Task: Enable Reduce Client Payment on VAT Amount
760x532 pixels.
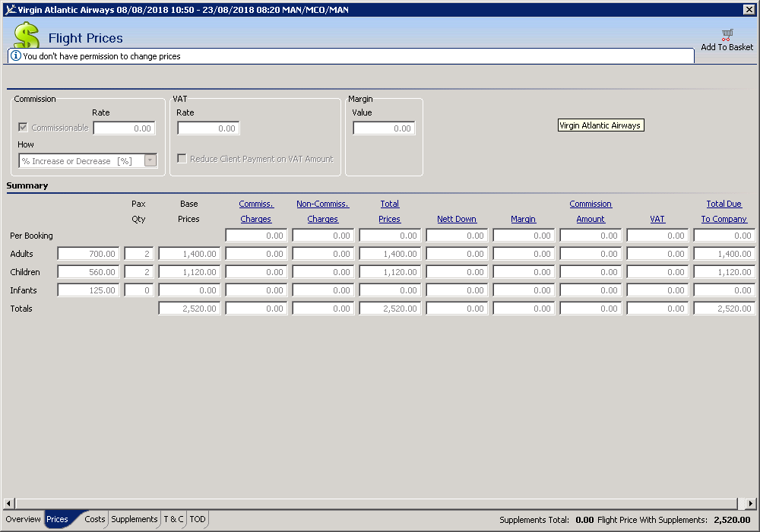Action: point(182,159)
